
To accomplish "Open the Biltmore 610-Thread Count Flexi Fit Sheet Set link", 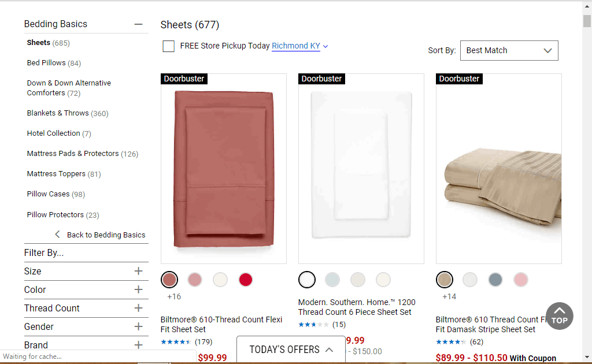I will coord(221,324).
